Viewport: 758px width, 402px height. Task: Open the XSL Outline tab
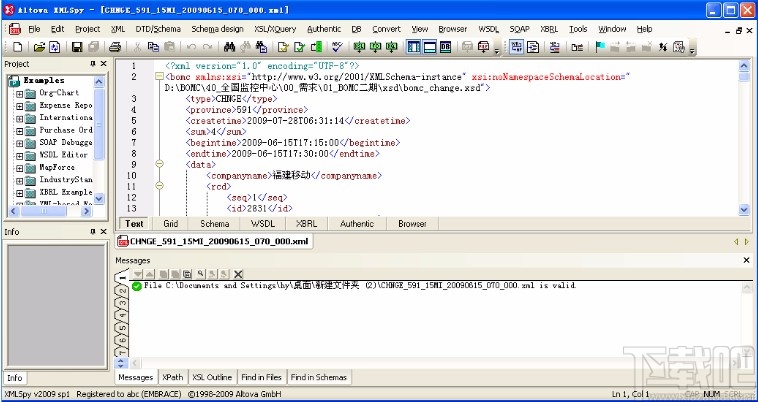pos(212,377)
